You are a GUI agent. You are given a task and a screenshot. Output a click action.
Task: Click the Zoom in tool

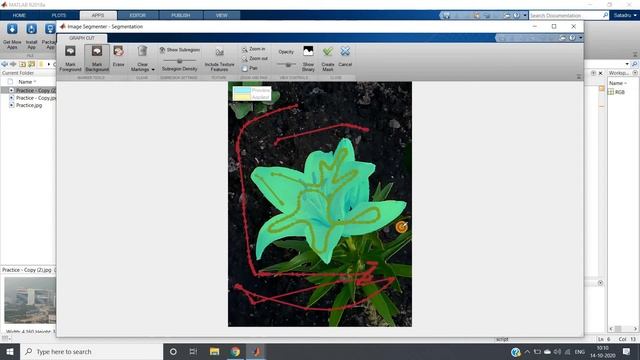(253, 49)
